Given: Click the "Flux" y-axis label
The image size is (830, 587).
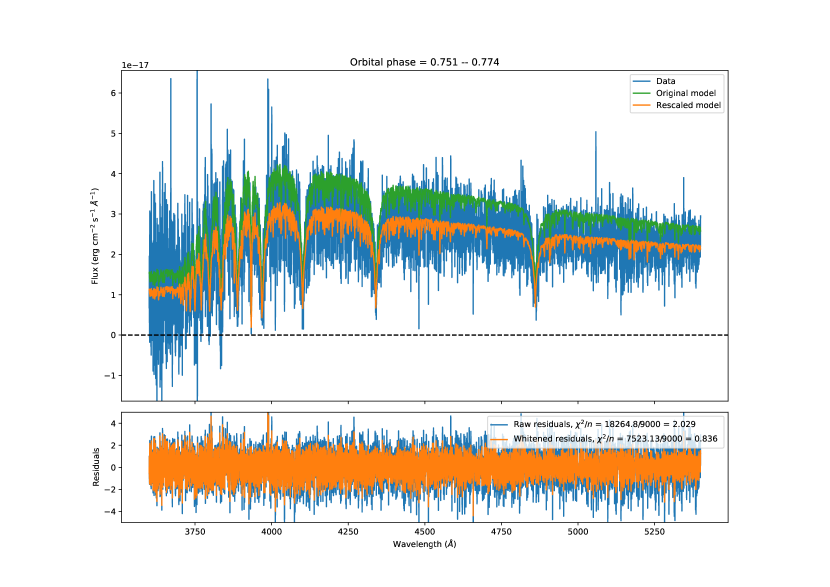Looking at the screenshot, I should point(95,236).
